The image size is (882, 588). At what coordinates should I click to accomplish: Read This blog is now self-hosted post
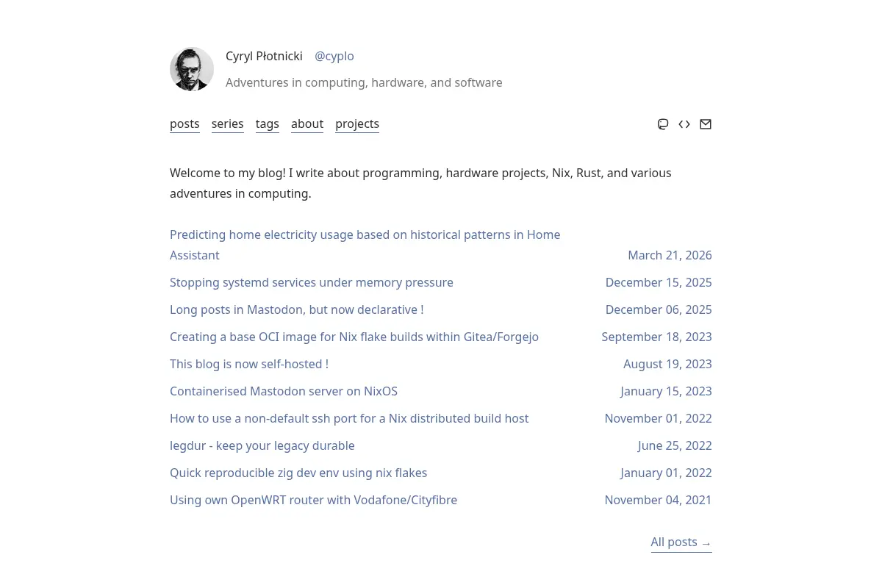[x=249, y=364]
